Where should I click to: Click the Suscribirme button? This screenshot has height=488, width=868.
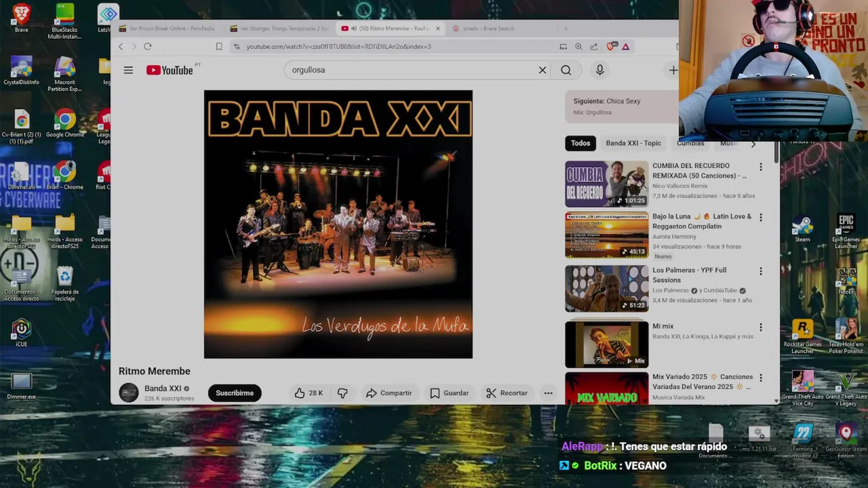pyautogui.click(x=235, y=393)
